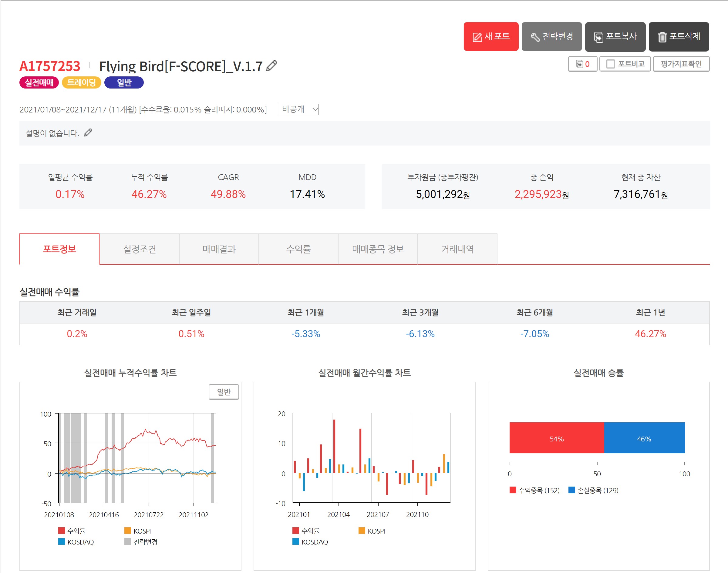Toggle 수익률 legend in monthly return chart
Viewport: 728px width, 573px height.
coord(306,530)
